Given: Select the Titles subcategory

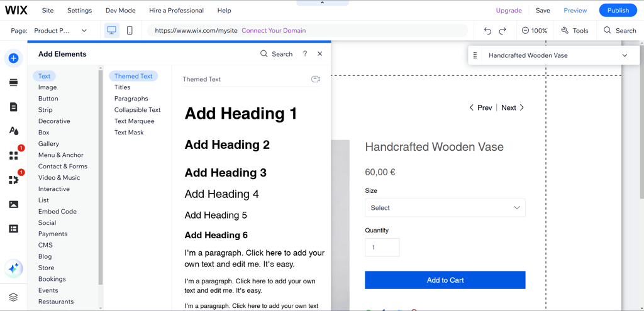Looking at the screenshot, I should tap(123, 87).
